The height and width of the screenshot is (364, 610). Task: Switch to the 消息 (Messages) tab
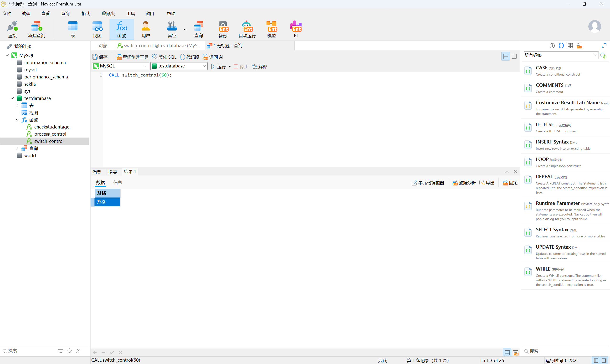(x=97, y=172)
